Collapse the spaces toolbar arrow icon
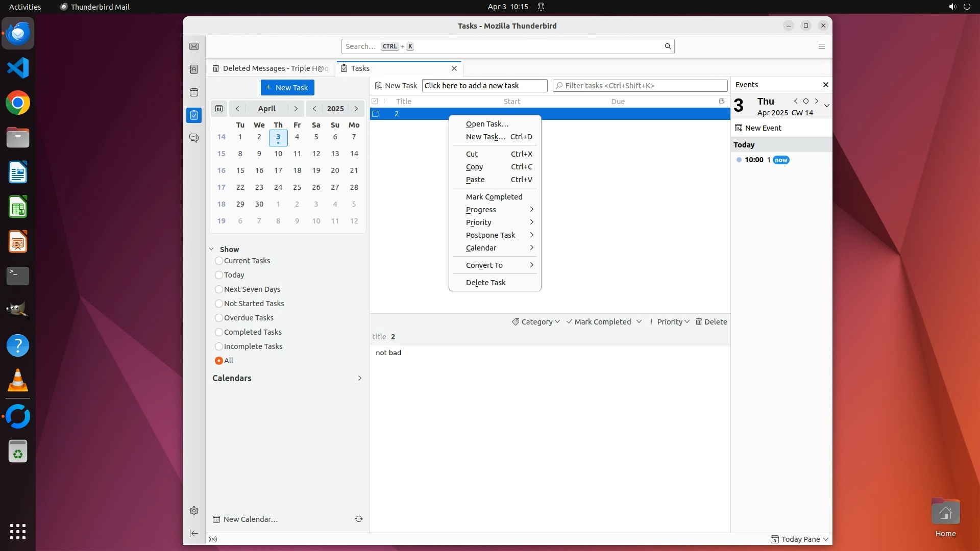The image size is (980, 551). tap(194, 533)
